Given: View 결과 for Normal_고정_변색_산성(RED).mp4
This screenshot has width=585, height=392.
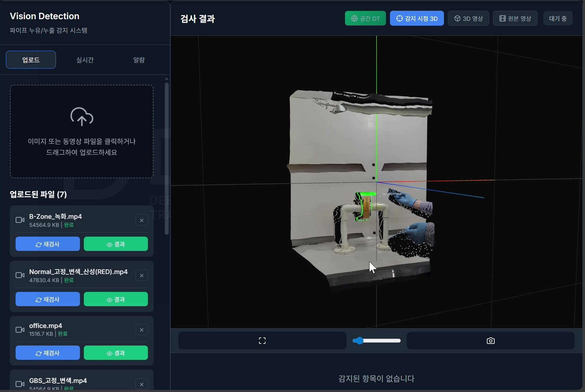Looking at the screenshot, I should pyautogui.click(x=116, y=299).
